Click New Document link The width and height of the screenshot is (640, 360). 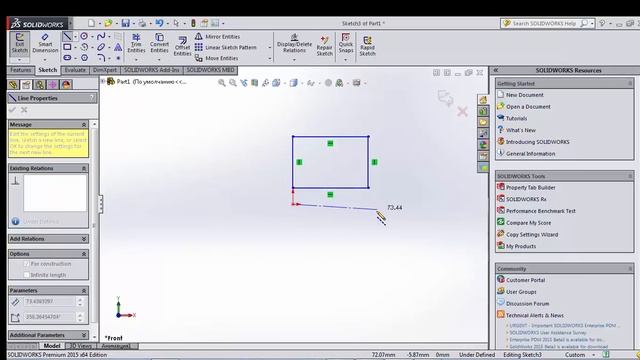(x=524, y=95)
